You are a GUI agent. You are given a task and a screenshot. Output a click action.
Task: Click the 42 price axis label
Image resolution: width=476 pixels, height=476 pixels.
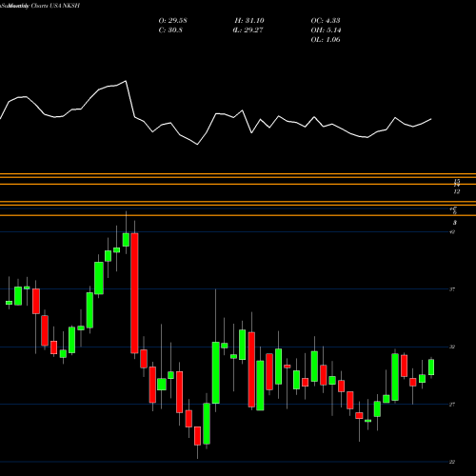pyautogui.click(x=452, y=231)
